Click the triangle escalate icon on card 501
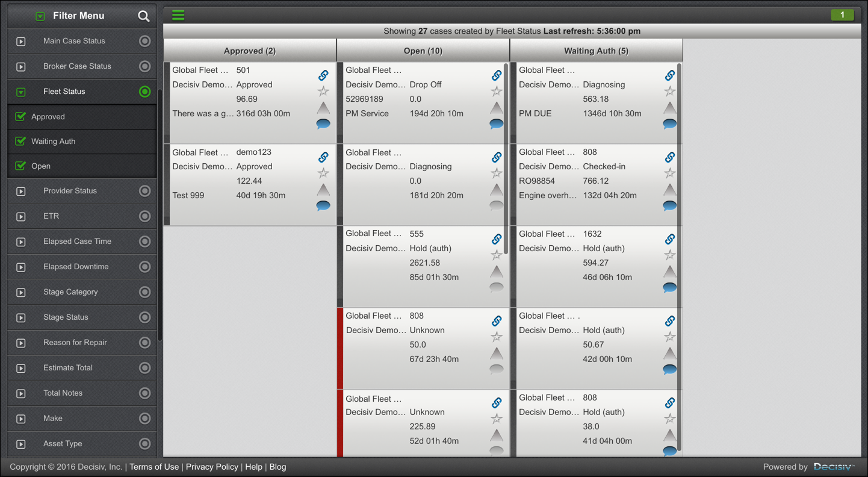This screenshot has width=868, height=477. [x=323, y=108]
